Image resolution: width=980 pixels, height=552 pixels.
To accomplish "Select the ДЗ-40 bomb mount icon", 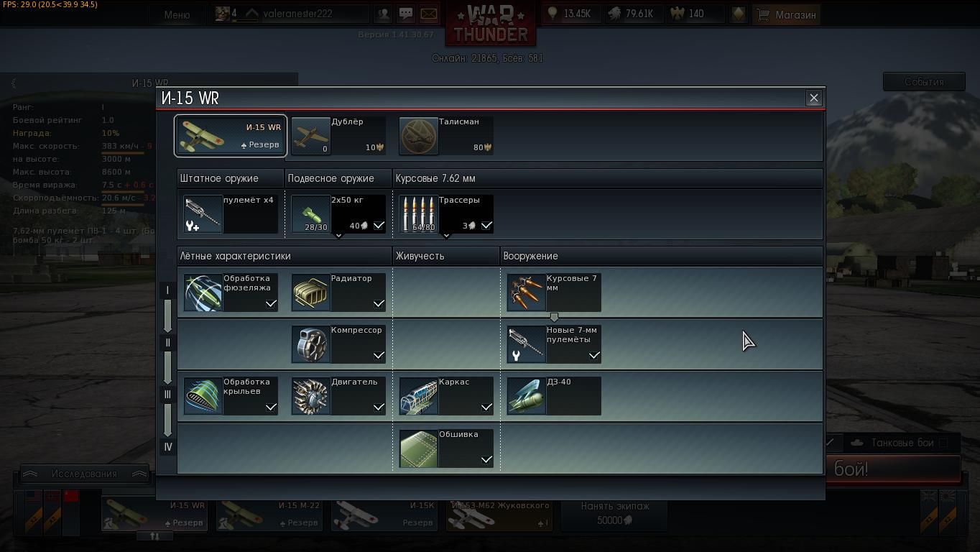I will tap(526, 396).
